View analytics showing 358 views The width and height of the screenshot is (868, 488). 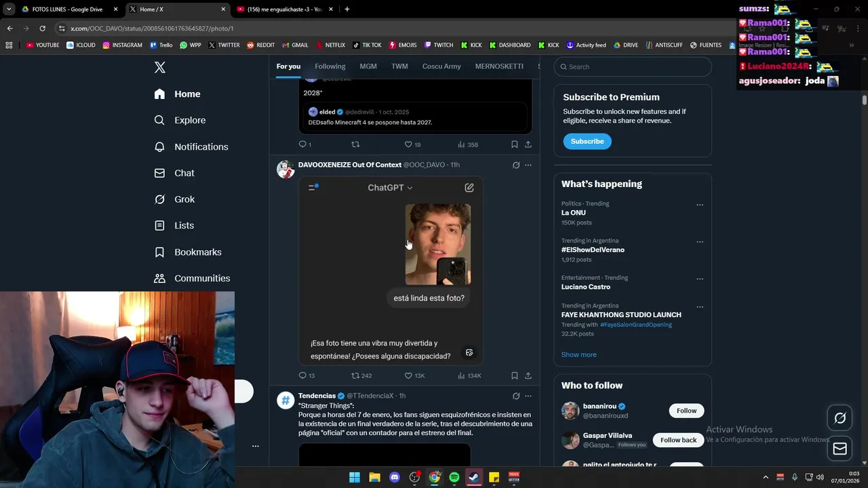(x=468, y=144)
